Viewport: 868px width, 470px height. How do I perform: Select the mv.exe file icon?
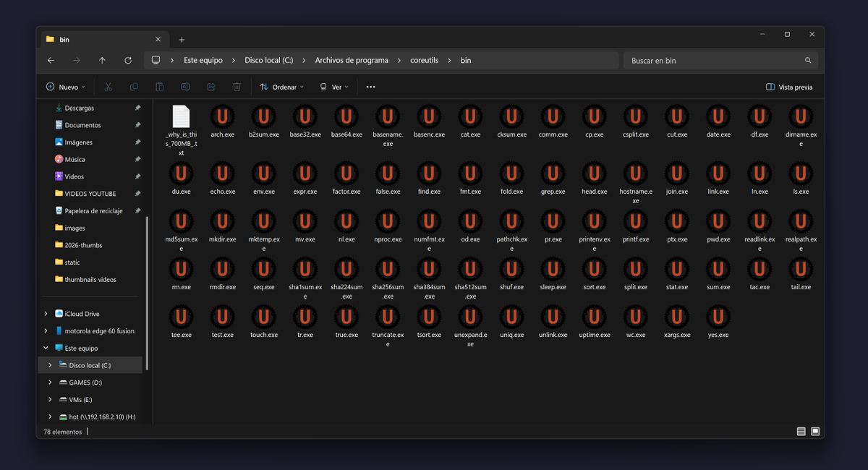click(x=305, y=221)
